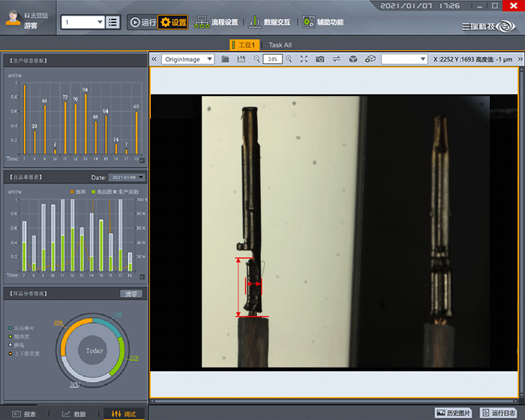Click the zoom in magnifier icon

point(289,59)
